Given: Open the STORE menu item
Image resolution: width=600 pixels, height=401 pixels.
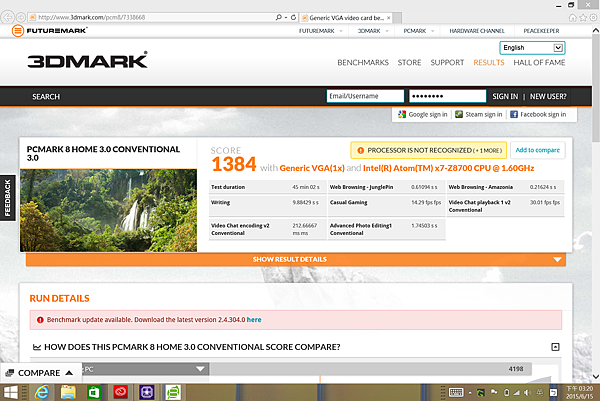Looking at the screenshot, I should click(x=409, y=62).
